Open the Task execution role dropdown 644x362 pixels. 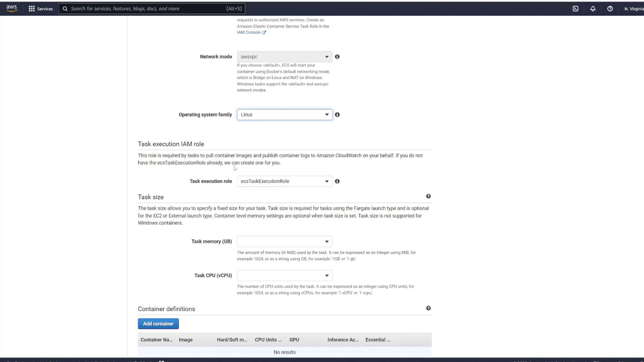tap(284, 181)
